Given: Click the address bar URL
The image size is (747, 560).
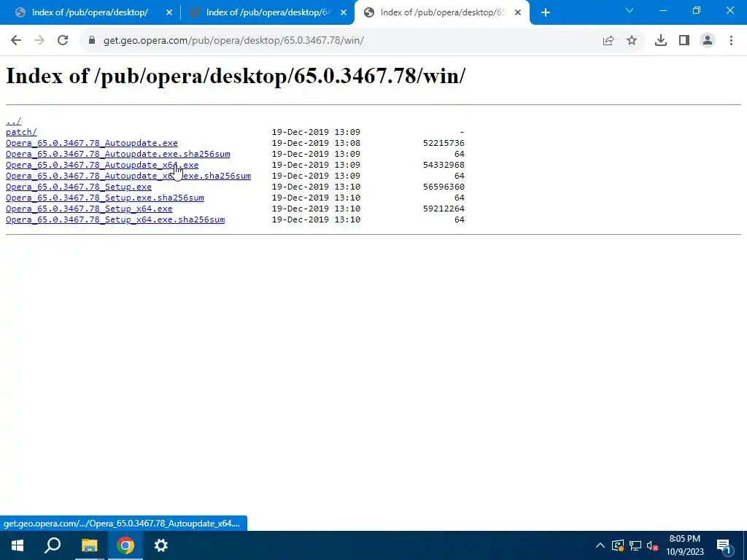Looking at the screenshot, I should pyautogui.click(x=233, y=41).
